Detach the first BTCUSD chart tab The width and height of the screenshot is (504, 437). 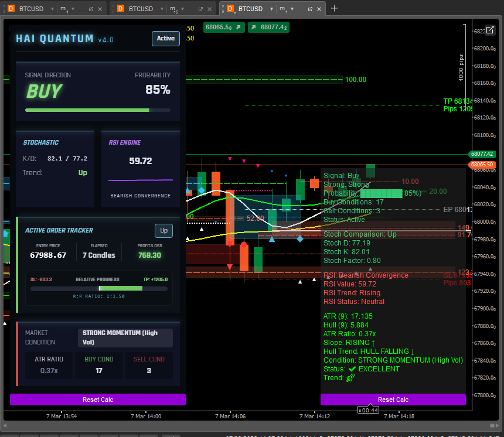click(91, 9)
